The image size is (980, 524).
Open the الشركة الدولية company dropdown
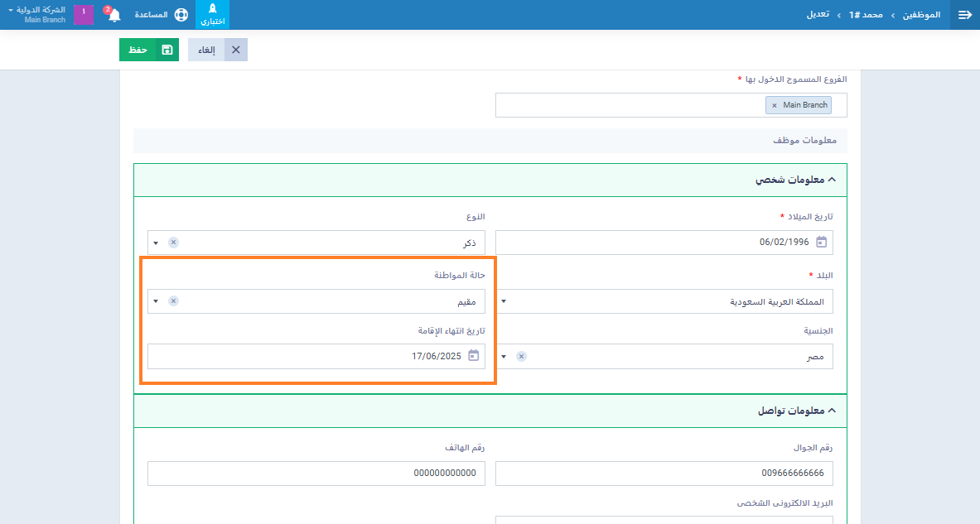(37, 14)
